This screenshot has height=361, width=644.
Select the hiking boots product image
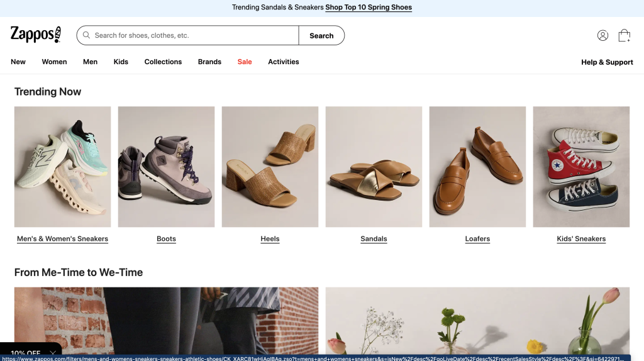tap(166, 167)
